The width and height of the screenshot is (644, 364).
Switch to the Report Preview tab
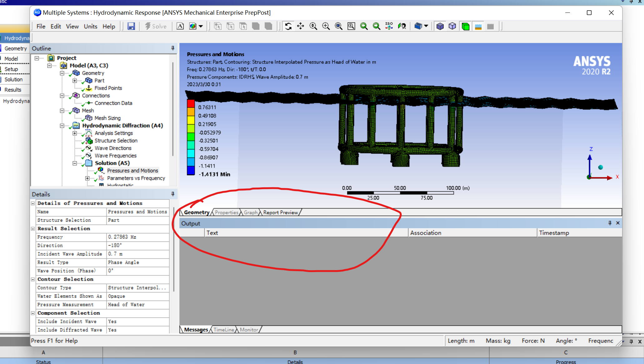[280, 212]
